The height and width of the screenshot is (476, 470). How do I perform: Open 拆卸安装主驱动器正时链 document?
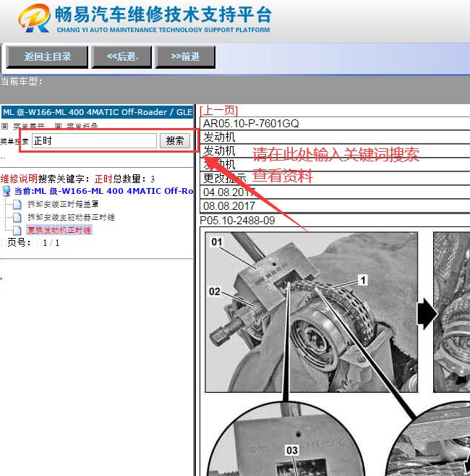point(71,217)
